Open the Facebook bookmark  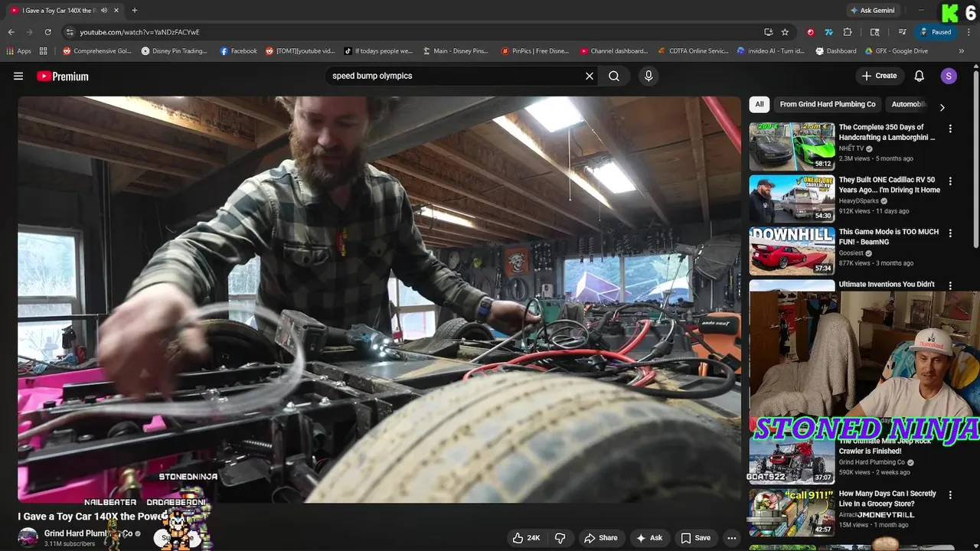click(238, 51)
